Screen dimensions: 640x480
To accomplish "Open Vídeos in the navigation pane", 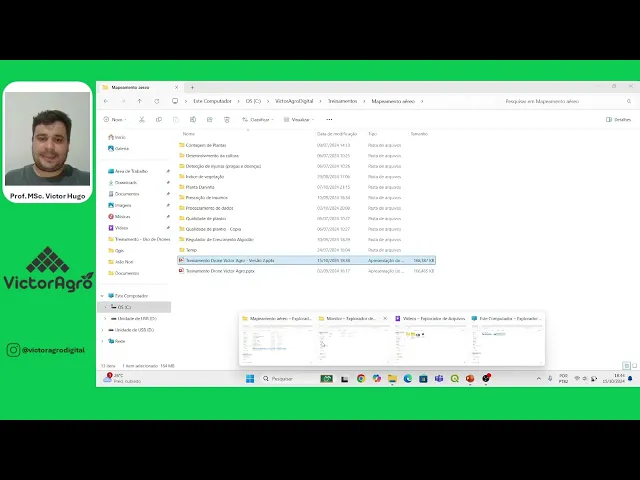I will 118,228.
